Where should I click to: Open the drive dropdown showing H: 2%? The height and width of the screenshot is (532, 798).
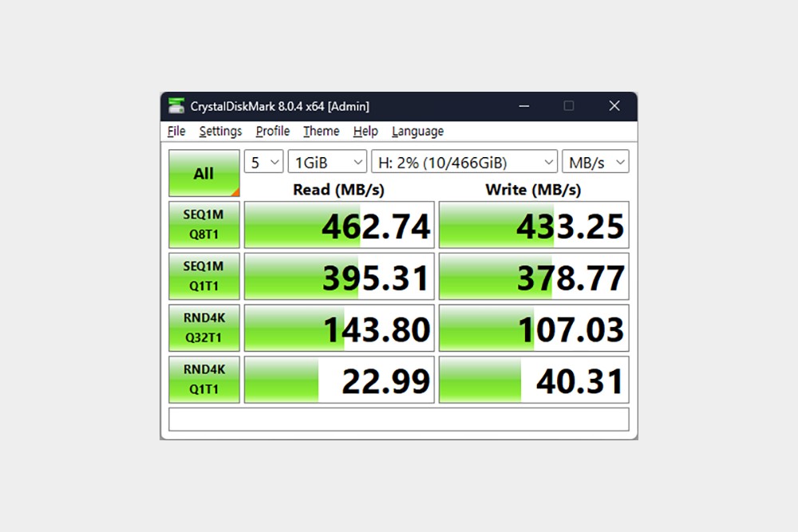[464, 162]
